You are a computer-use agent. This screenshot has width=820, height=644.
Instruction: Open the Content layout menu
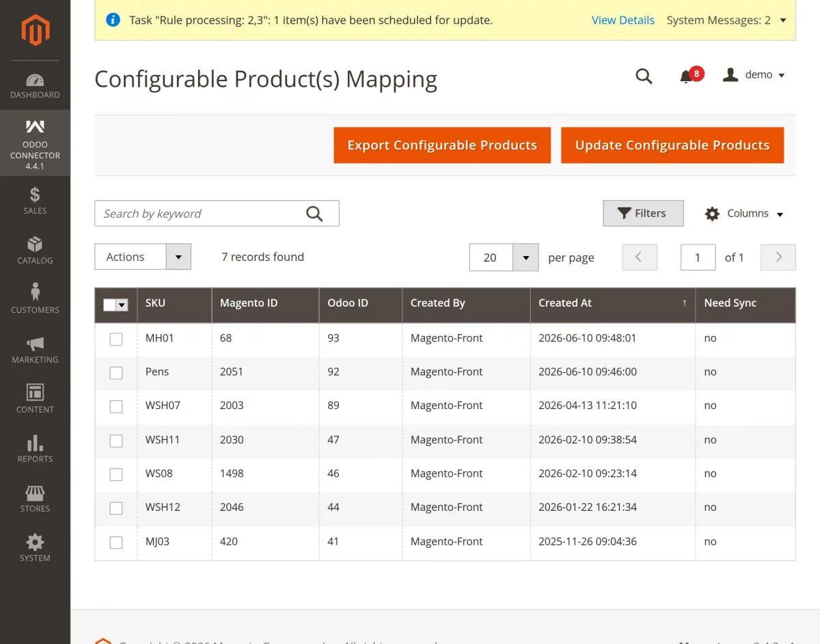pos(35,400)
